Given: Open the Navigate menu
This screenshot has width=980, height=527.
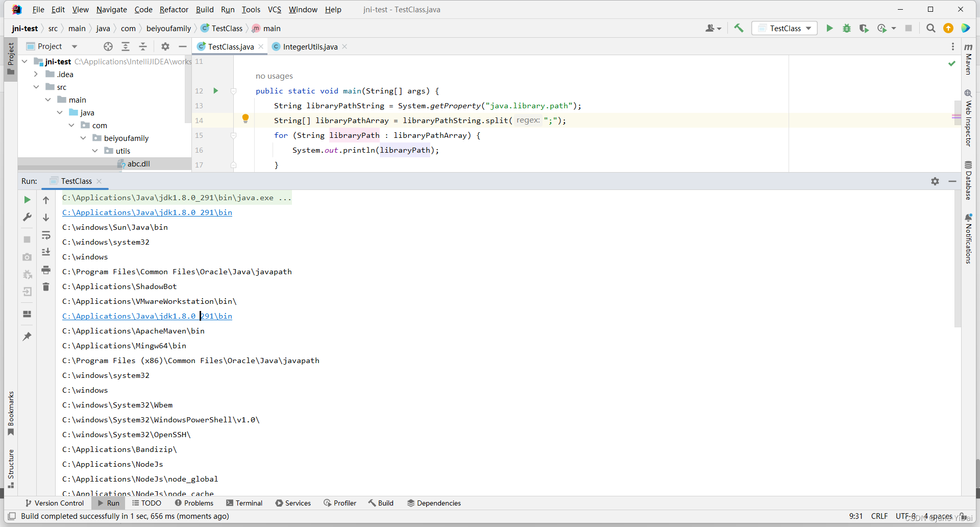Looking at the screenshot, I should pyautogui.click(x=111, y=9).
